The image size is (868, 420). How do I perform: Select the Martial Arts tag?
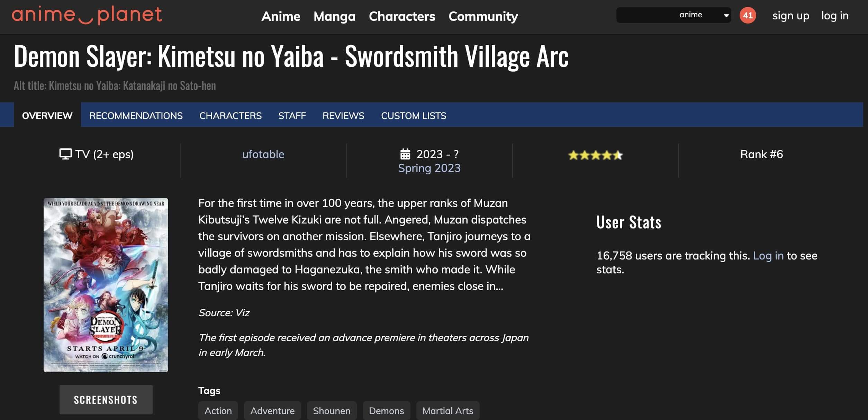tap(447, 411)
